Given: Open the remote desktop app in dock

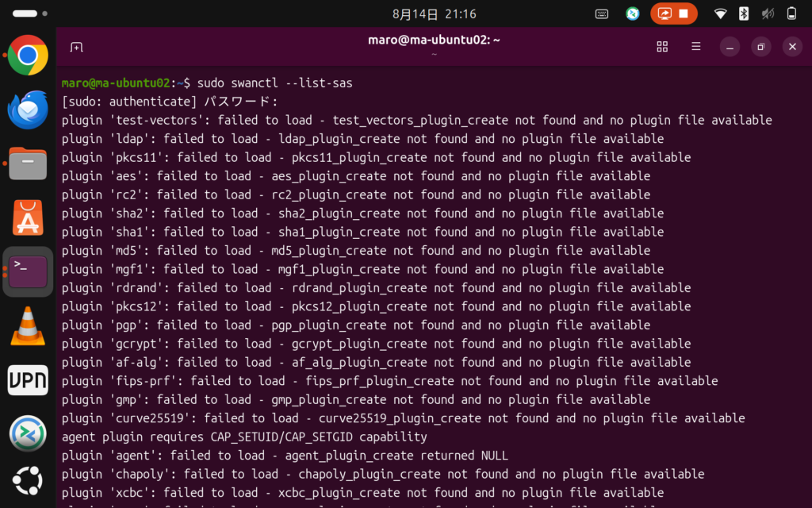Looking at the screenshot, I should click(28, 434).
